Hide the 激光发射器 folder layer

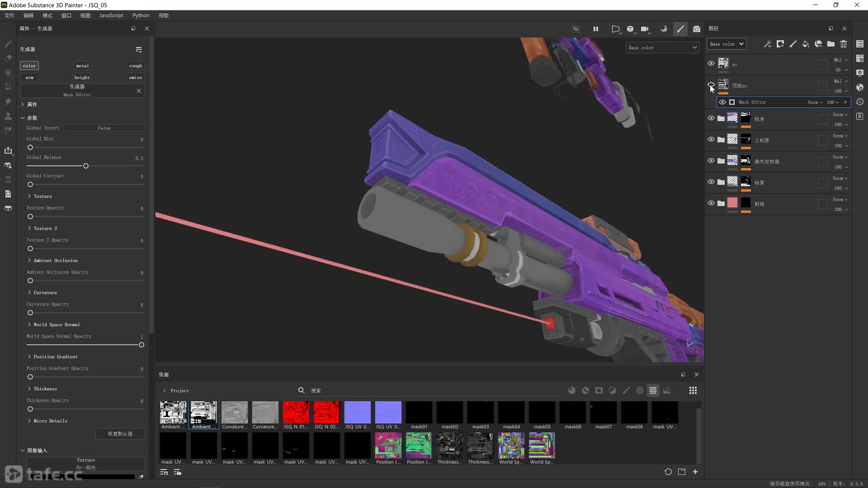[x=711, y=160]
